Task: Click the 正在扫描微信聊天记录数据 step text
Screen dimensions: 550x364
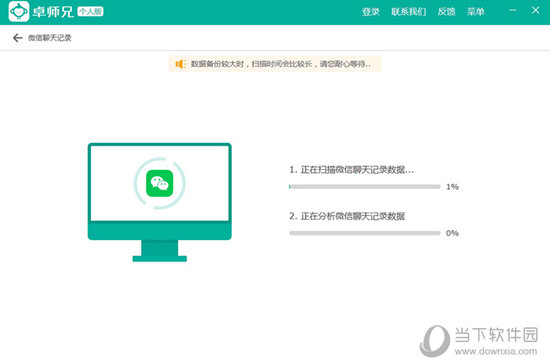Action: point(351,170)
